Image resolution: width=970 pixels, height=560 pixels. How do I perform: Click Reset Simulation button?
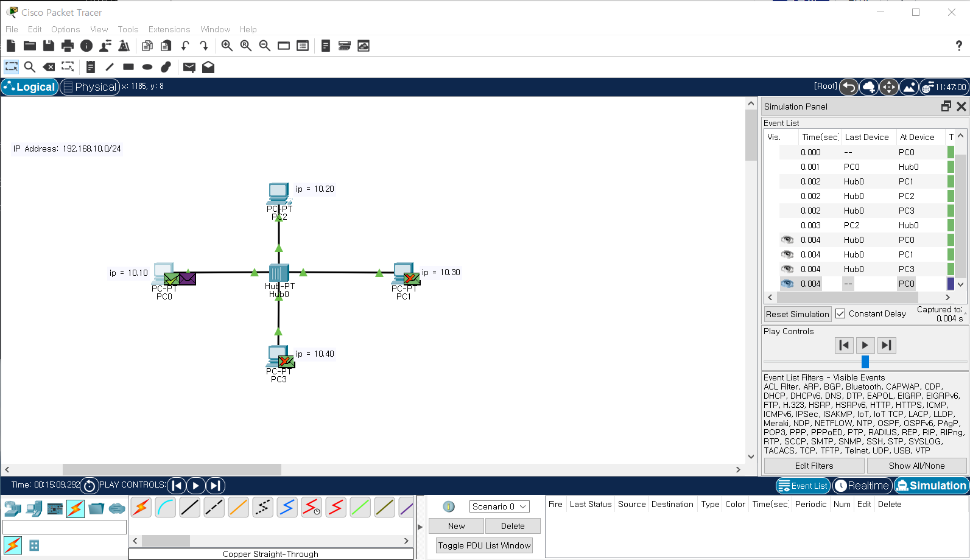(x=798, y=314)
